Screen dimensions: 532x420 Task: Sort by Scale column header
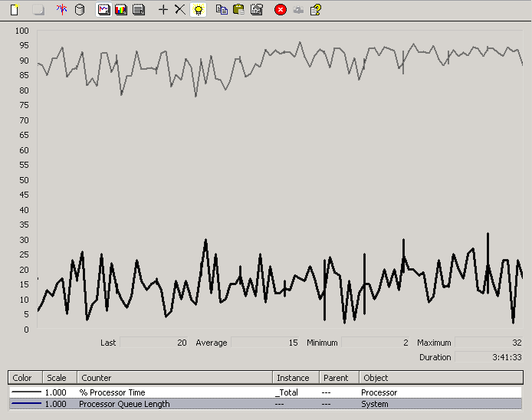tap(60, 378)
